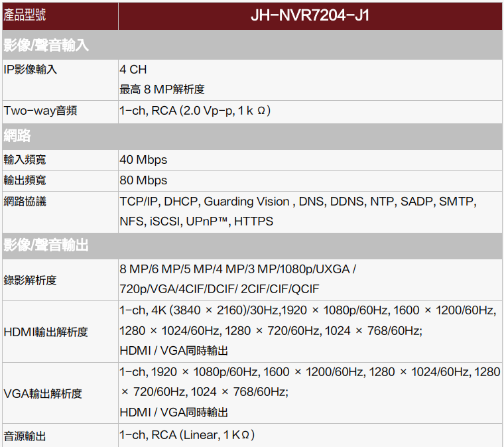Screen dimensions: 504x447
Task: Select the 音源輸出 row label
Action: click(x=25, y=436)
